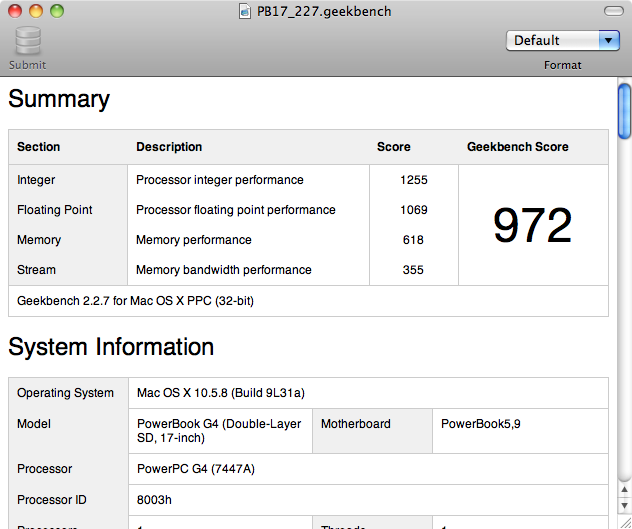
Task: Click the stream score 355
Action: click(413, 270)
